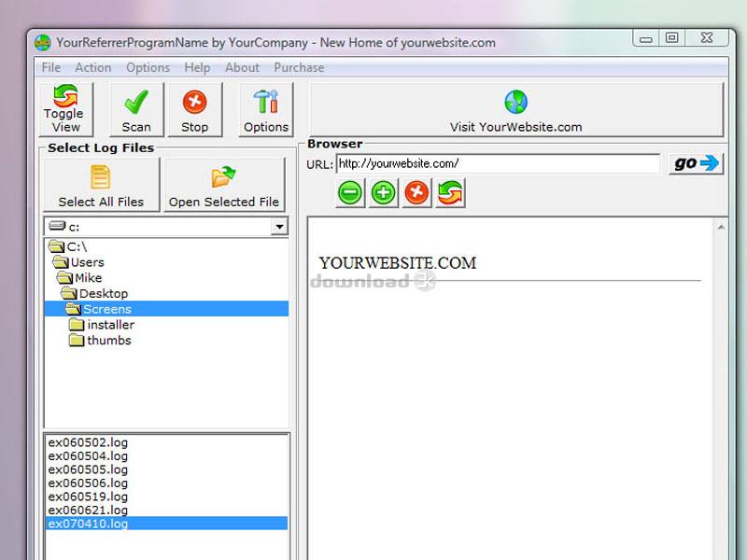This screenshot has width=747, height=560.
Task: Click the Toggle View toolbar button
Action: (65, 109)
